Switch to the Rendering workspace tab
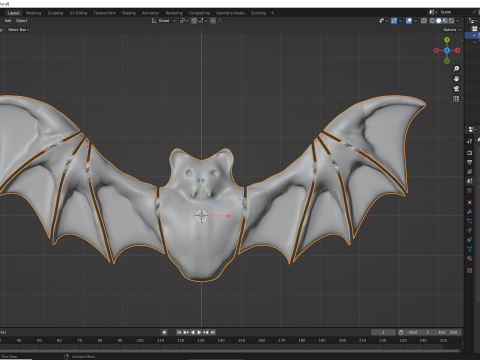 [x=174, y=13]
